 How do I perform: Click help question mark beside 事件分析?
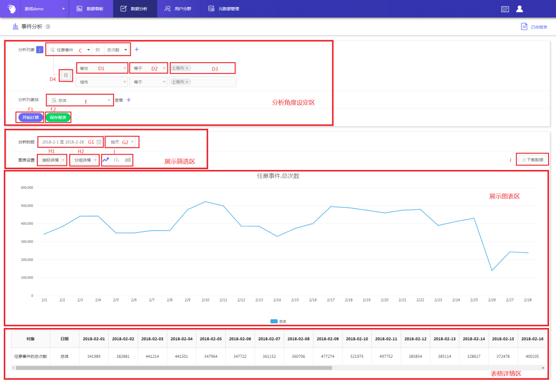pyautogui.click(x=48, y=27)
